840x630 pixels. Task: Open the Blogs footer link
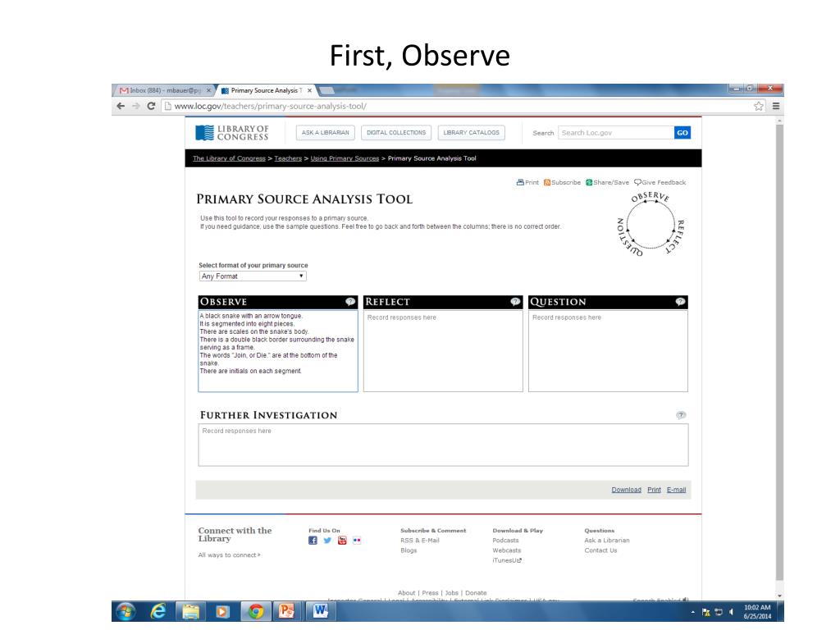(409, 550)
